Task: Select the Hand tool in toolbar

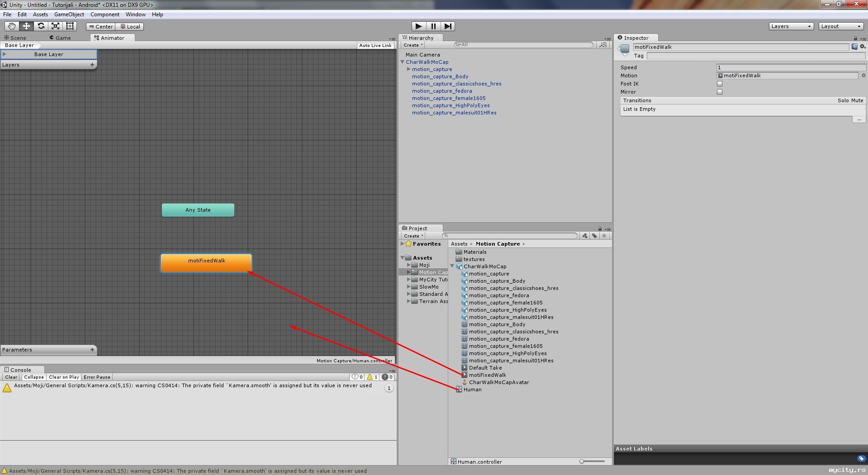Action: tap(12, 26)
